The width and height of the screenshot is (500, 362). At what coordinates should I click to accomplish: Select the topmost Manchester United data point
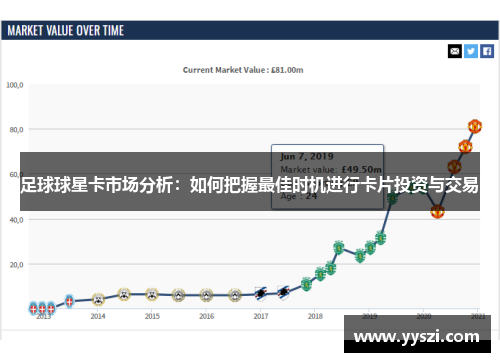475,126
